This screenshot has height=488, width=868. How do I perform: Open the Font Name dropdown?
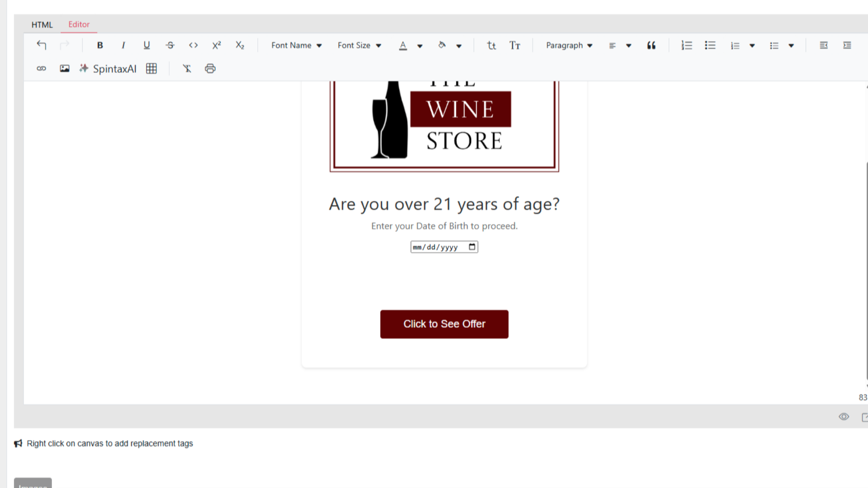pyautogui.click(x=296, y=45)
